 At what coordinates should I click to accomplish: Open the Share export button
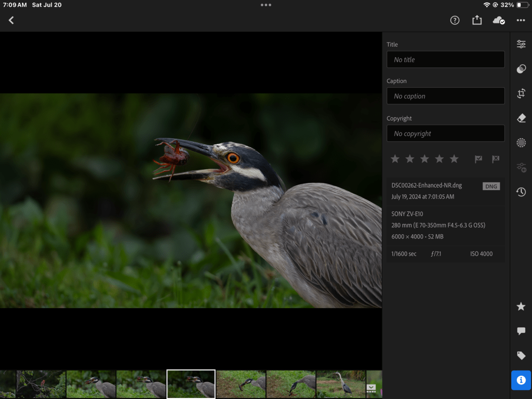coord(476,20)
